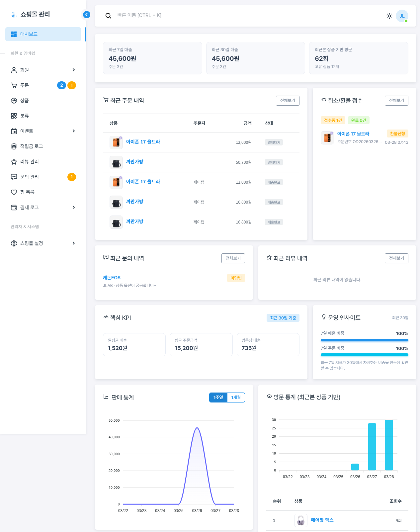This screenshot has height=532, width=420.
Task: Expand the 쇼핑몰 설정 submenu chevron
Action: point(74,243)
